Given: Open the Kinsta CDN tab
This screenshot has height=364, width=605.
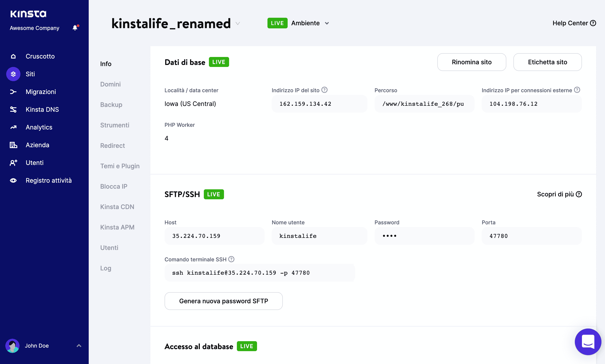Looking at the screenshot, I should coord(117,207).
